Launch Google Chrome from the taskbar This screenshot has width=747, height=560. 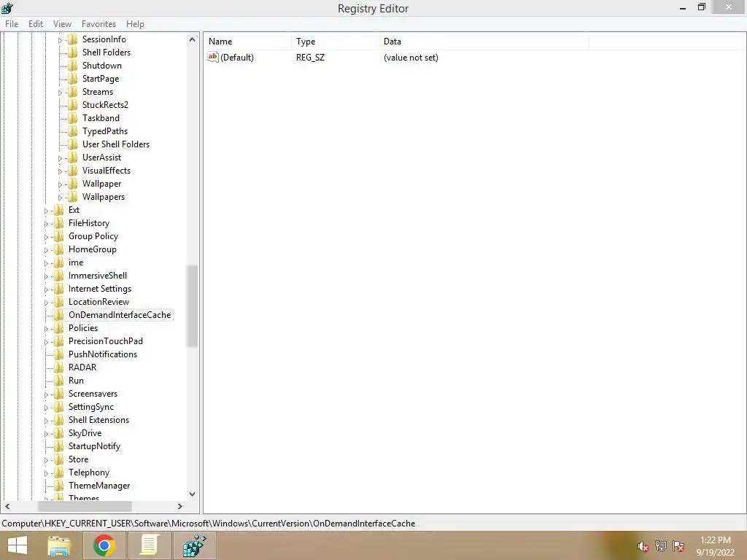coord(104,545)
